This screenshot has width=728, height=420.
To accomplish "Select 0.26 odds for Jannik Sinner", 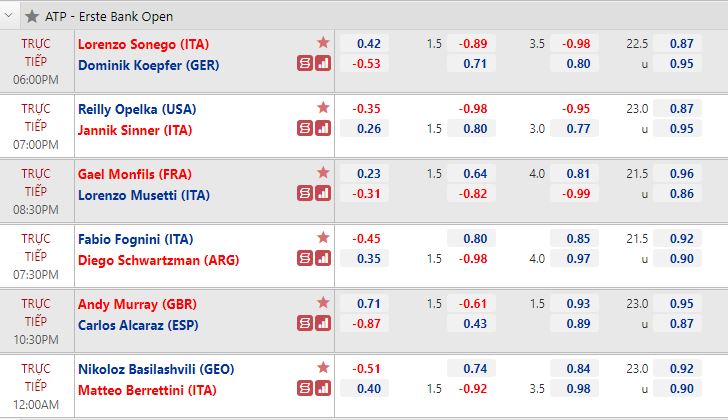I will pyautogui.click(x=364, y=129).
